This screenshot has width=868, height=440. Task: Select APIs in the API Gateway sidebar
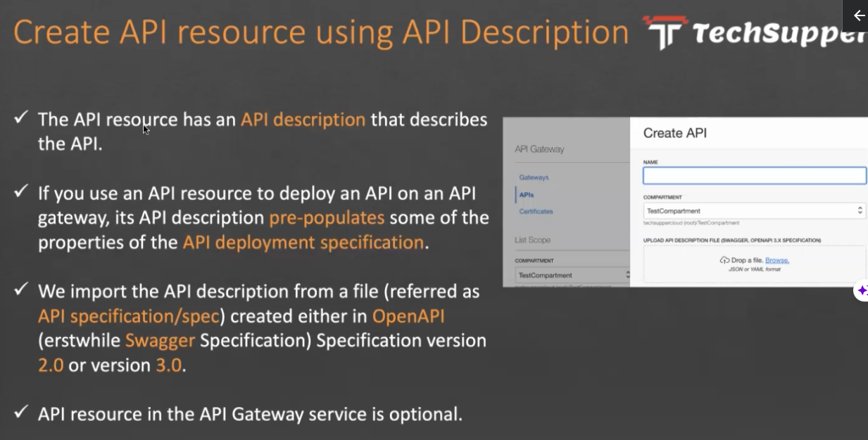coord(526,195)
